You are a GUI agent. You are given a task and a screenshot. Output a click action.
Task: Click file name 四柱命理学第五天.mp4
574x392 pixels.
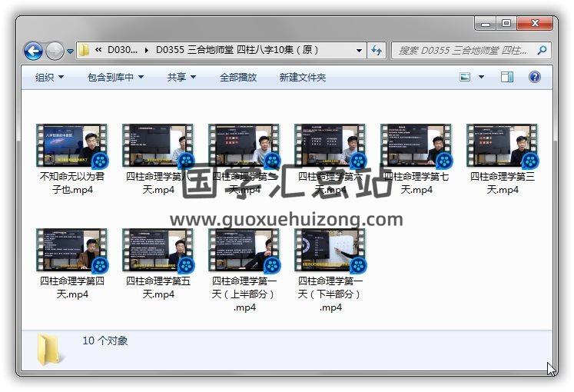click(x=158, y=287)
